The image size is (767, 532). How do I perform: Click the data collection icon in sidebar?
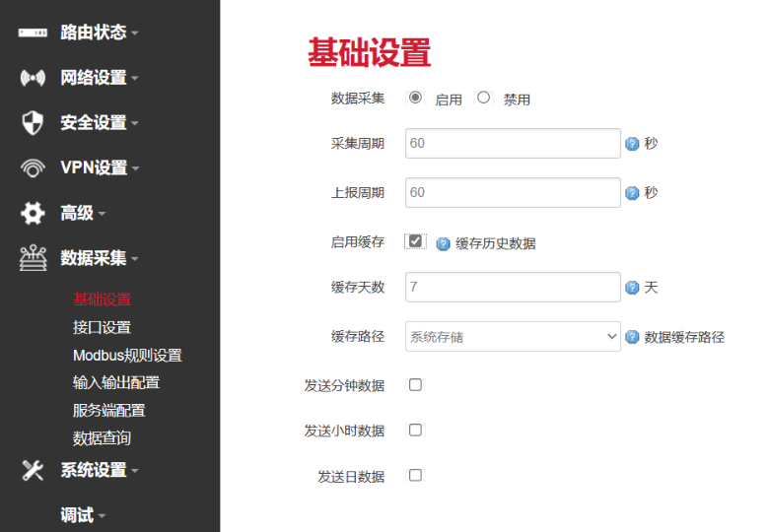coord(33,258)
